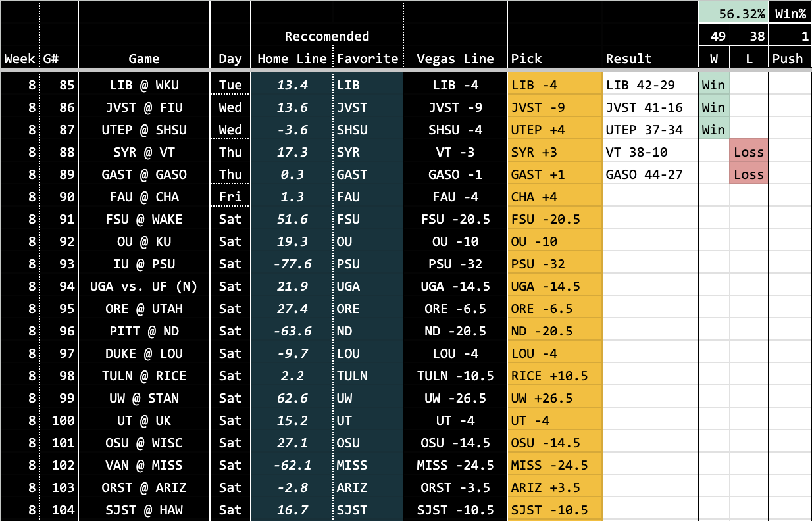The width and height of the screenshot is (812, 521).
Task: Click the 56.32% win percentage cell
Action: (x=733, y=13)
